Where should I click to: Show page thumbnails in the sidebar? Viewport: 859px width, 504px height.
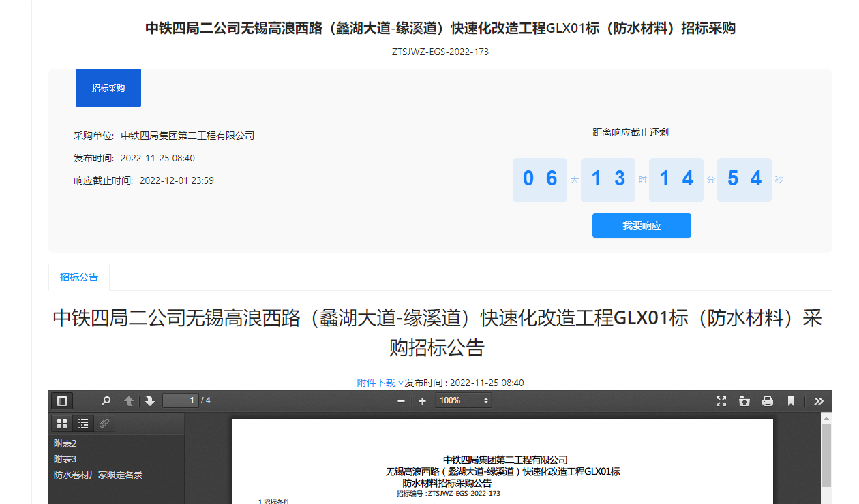62,424
